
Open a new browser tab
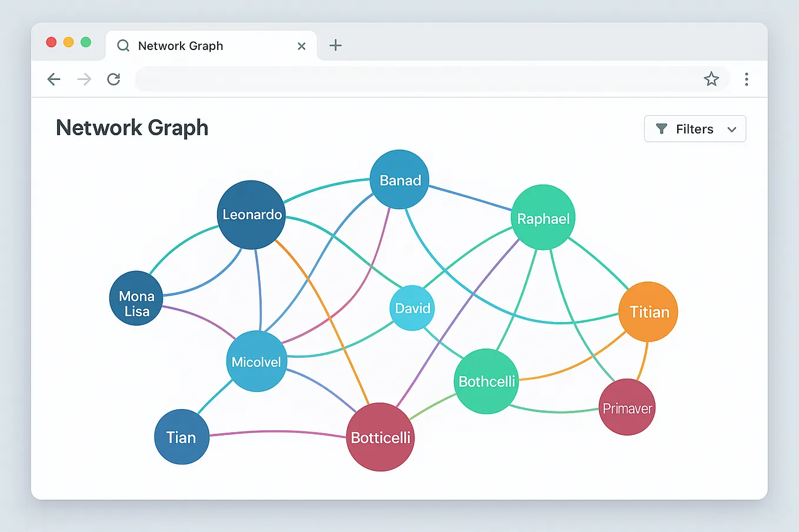click(335, 45)
